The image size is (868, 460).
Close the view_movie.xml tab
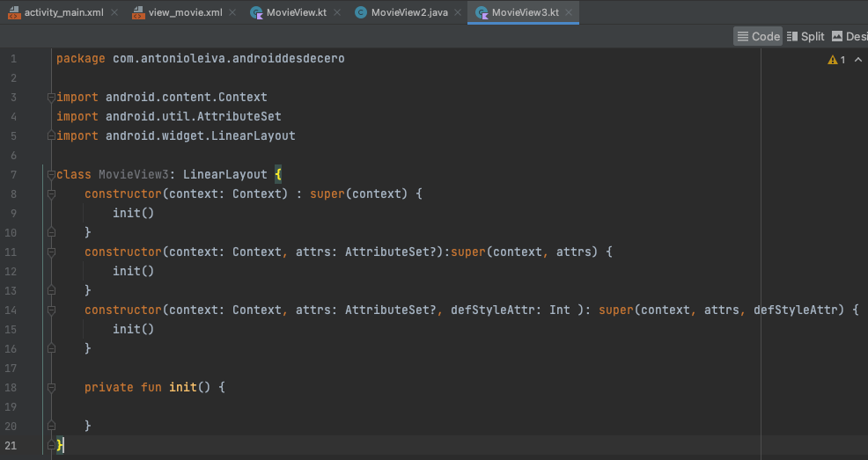[x=232, y=12]
